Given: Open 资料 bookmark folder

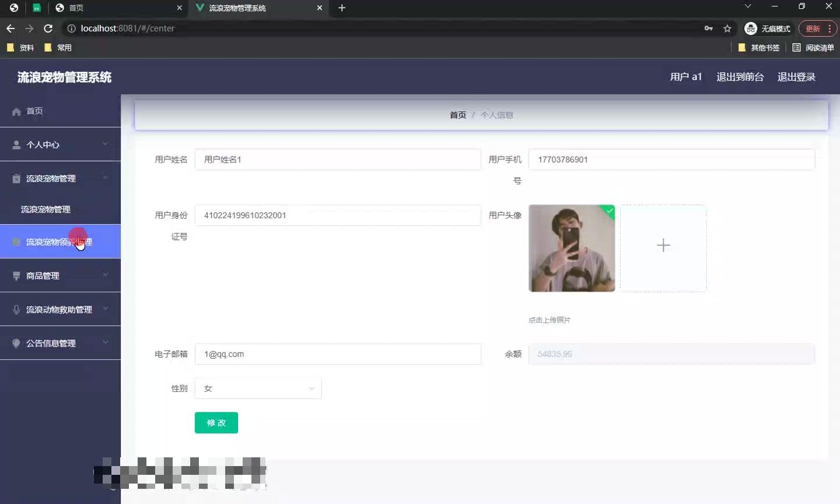Looking at the screenshot, I should (x=20, y=48).
